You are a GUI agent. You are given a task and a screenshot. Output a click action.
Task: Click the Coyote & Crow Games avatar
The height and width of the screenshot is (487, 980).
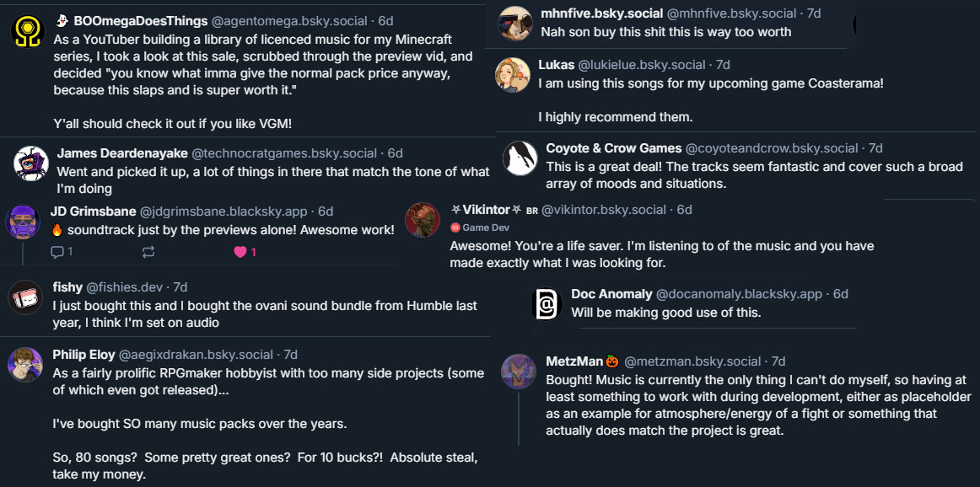[x=520, y=158]
